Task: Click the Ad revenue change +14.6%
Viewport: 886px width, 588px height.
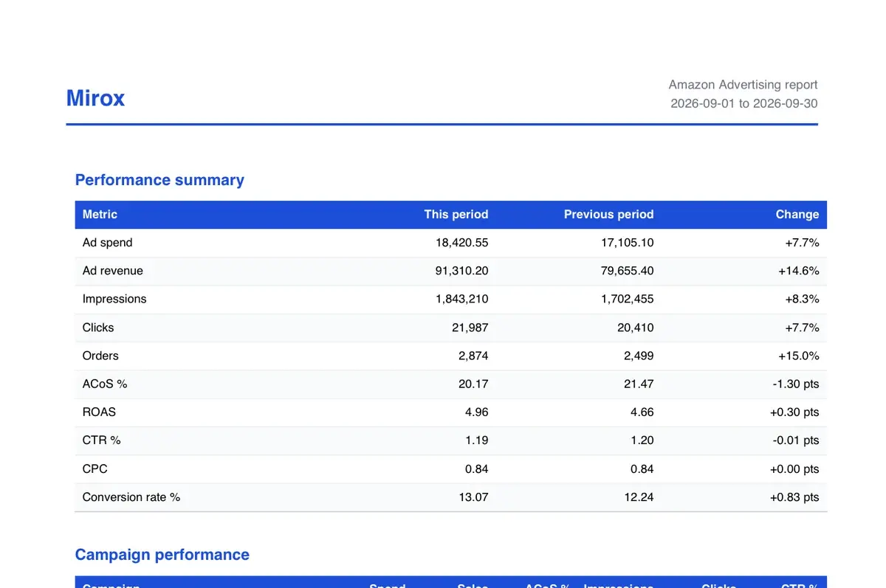Action: (x=799, y=271)
